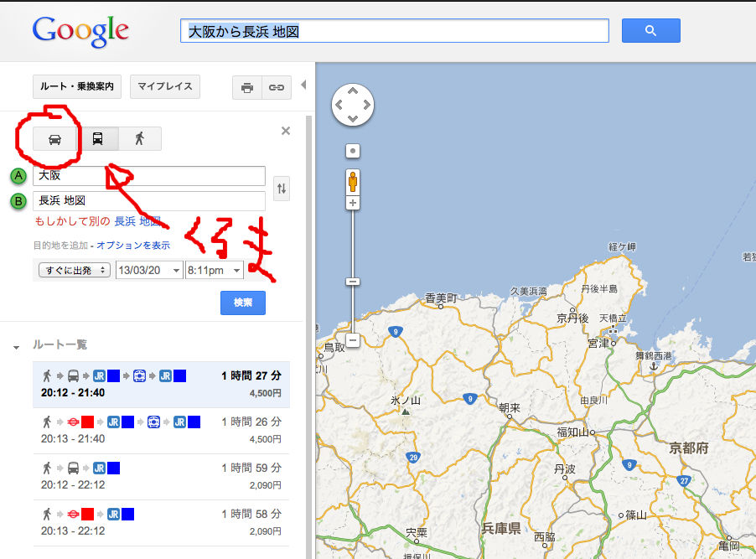This screenshot has height=559, width=756.
Task: Open the マイプレイス tab
Action: (x=165, y=86)
